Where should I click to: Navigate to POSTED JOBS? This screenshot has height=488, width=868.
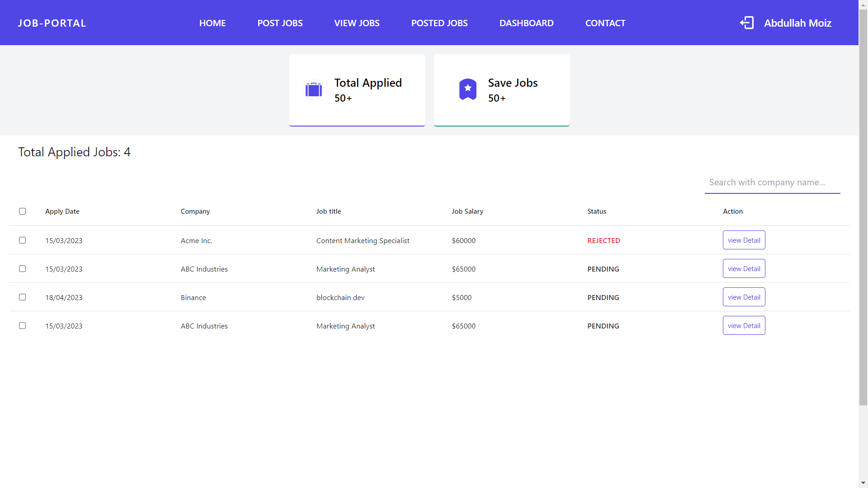pos(439,23)
